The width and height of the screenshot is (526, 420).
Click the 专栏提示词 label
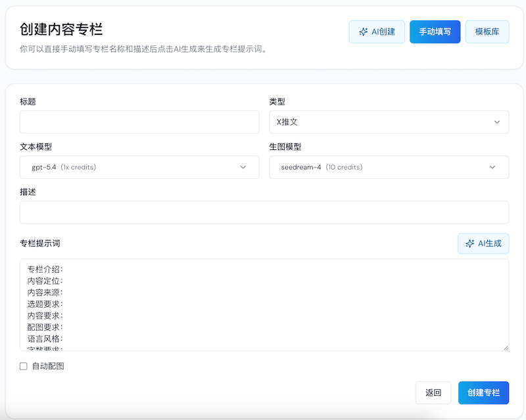(x=40, y=244)
